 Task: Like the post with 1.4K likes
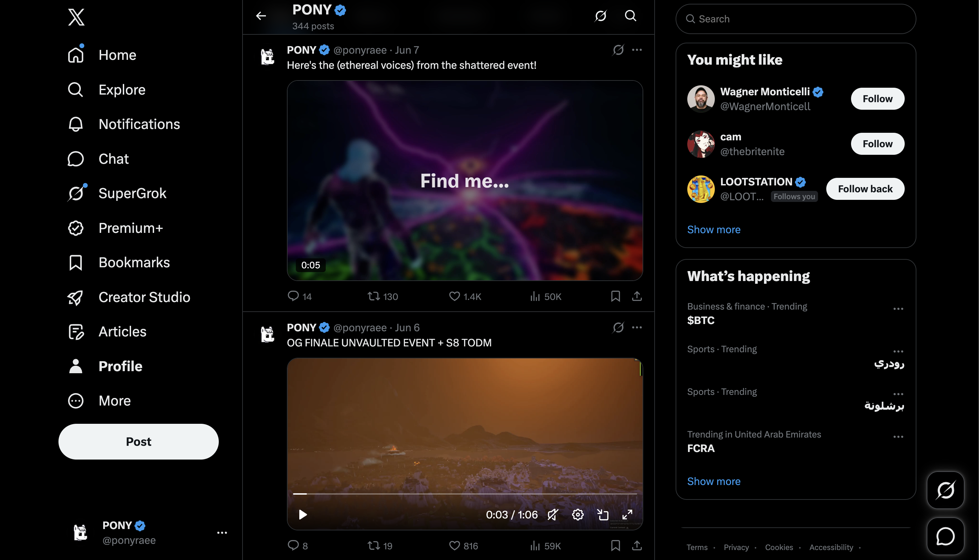[465, 296]
